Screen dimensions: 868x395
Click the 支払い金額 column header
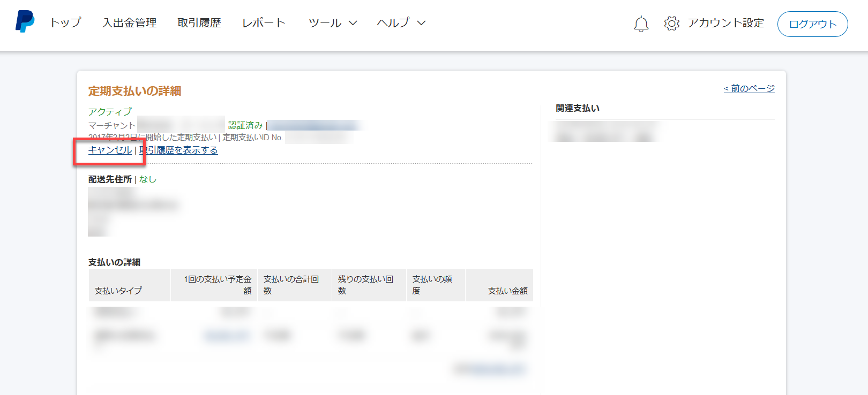[x=507, y=291]
